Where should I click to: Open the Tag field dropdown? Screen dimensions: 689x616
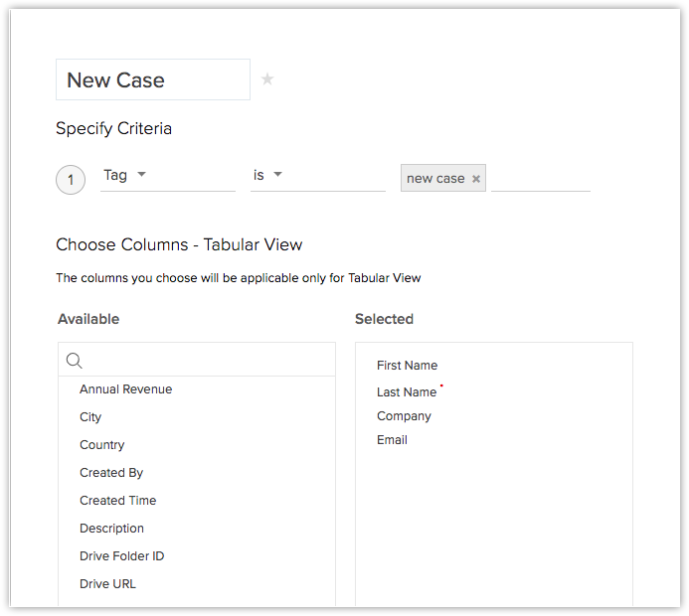(x=140, y=175)
